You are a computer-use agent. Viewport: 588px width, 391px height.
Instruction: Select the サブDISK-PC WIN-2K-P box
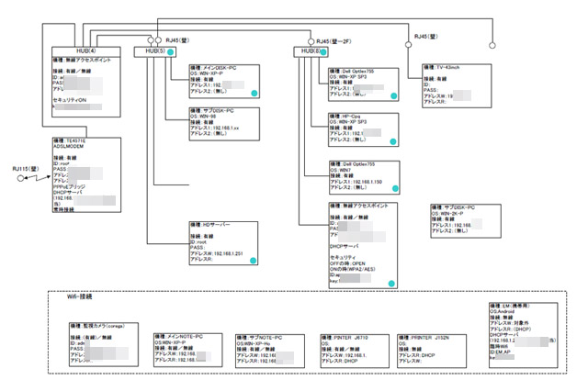(x=466, y=221)
